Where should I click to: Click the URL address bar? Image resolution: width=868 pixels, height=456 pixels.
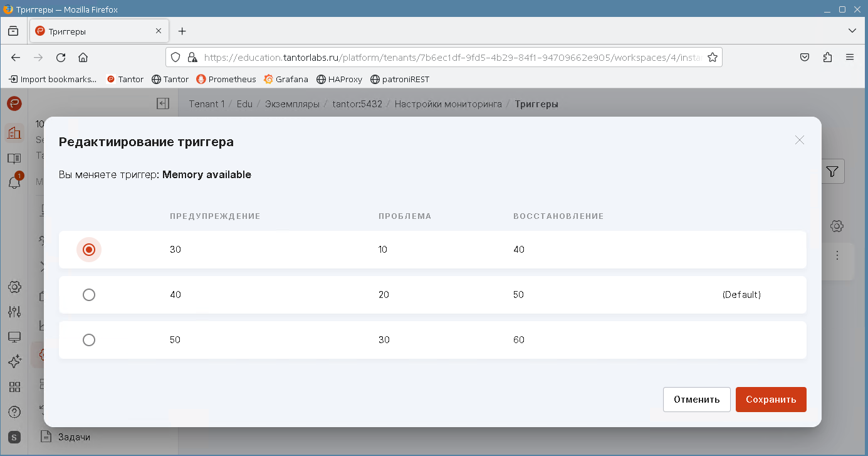coord(451,57)
